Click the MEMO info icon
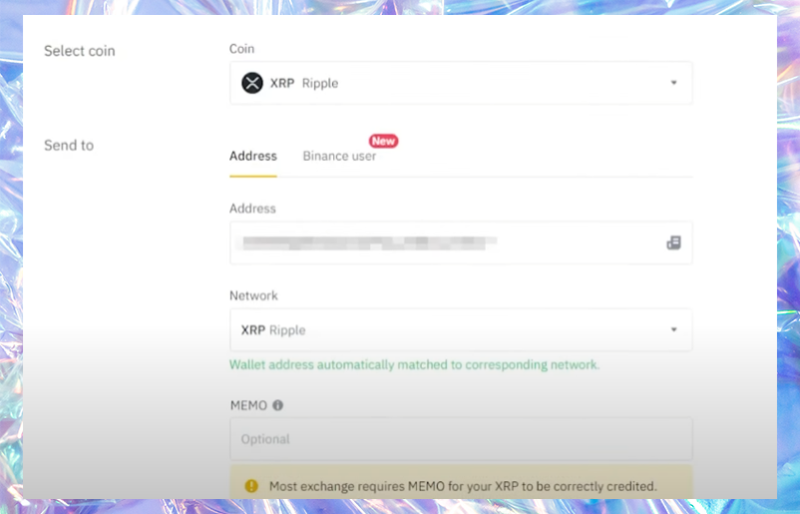Viewport: 800px width, 514px height. pyautogui.click(x=278, y=405)
